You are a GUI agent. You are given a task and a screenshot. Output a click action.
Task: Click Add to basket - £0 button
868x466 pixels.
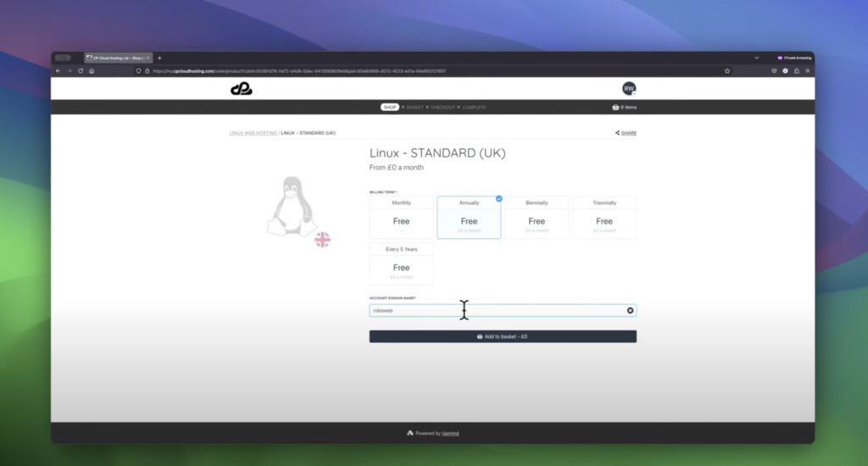click(x=503, y=336)
